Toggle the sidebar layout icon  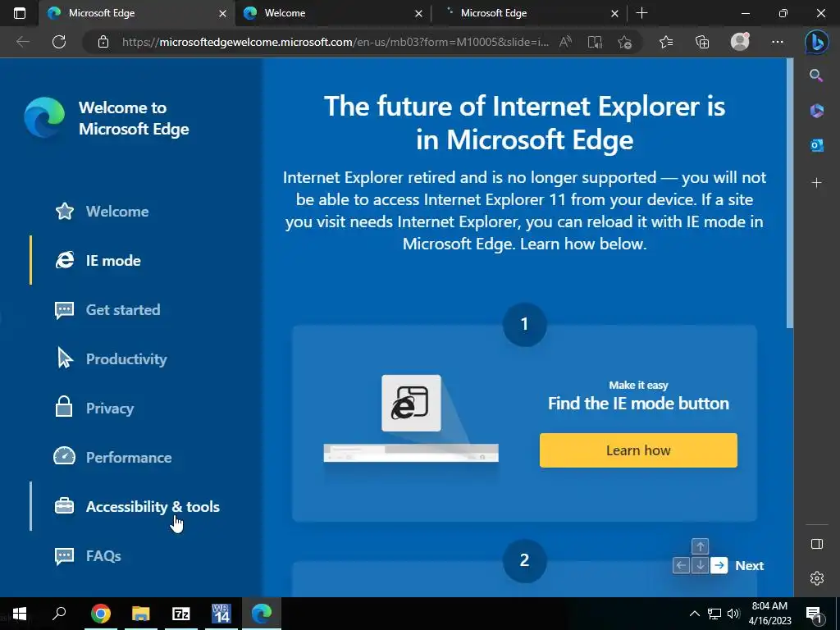(817, 545)
